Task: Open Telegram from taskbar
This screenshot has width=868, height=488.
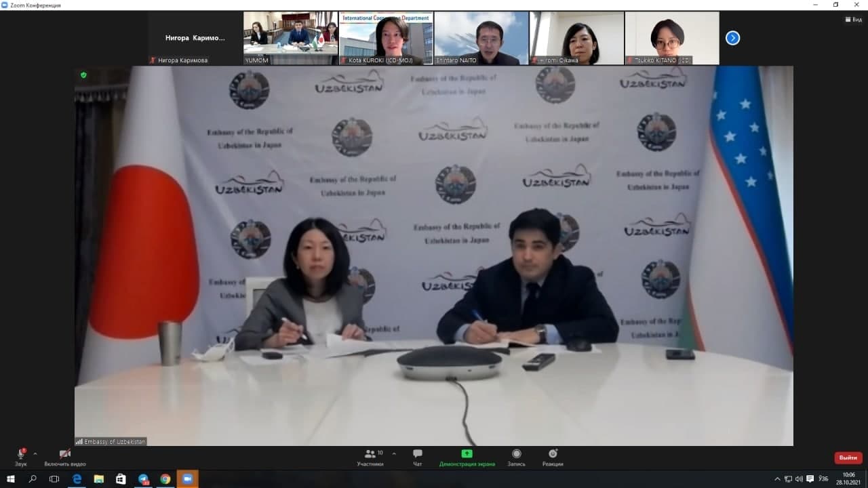Action: coord(143,479)
